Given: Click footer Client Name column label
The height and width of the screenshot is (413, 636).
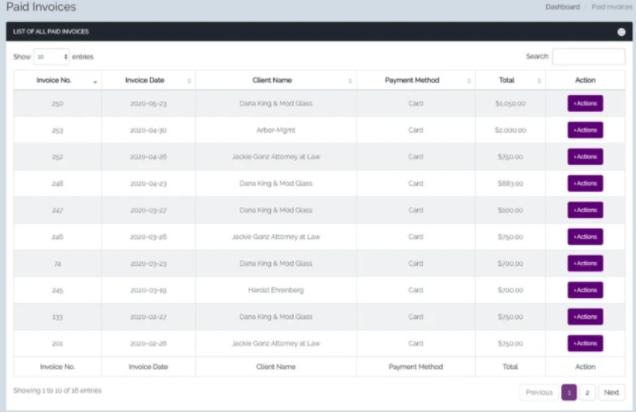Looking at the screenshot, I should (x=276, y=367).
